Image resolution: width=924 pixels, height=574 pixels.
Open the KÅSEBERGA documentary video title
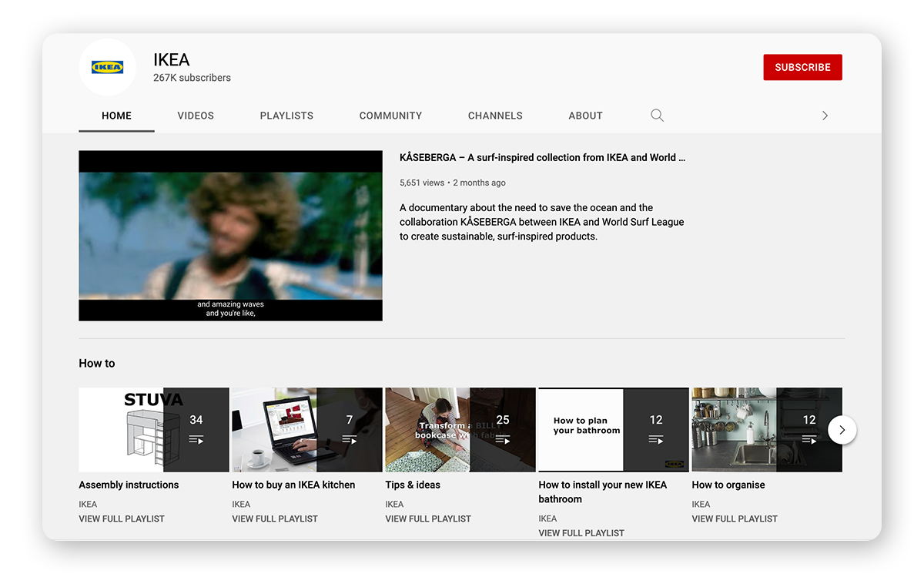point(542,157)
